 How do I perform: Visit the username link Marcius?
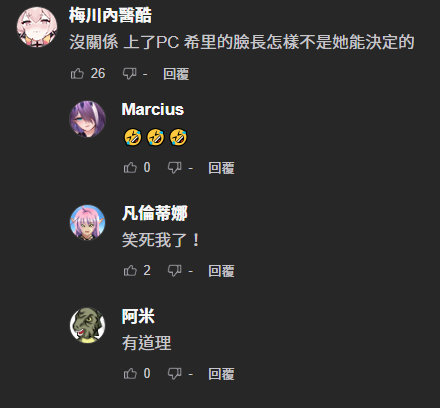point(153,109)
